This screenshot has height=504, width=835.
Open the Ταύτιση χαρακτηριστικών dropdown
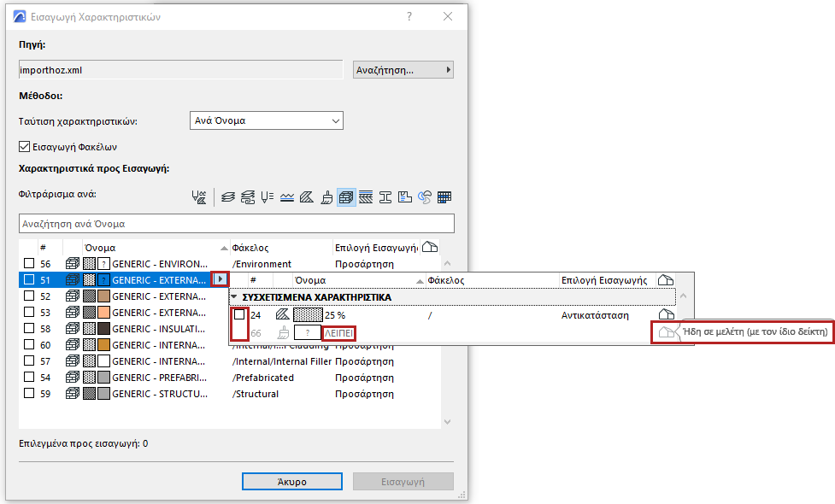point(267,120)
